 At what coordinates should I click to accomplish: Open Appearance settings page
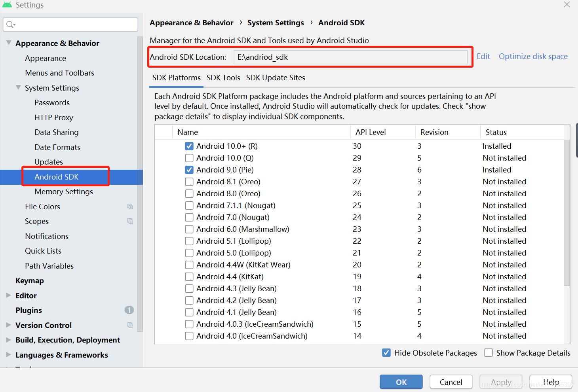coord(46,58)
